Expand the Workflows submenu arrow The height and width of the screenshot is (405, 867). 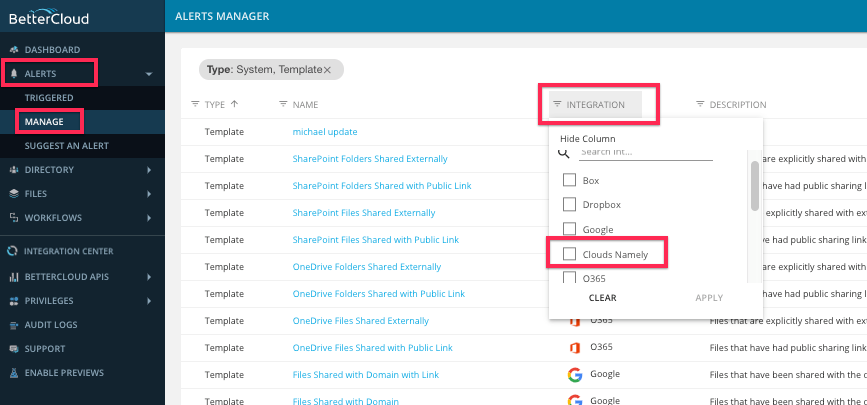pos(148,218)
